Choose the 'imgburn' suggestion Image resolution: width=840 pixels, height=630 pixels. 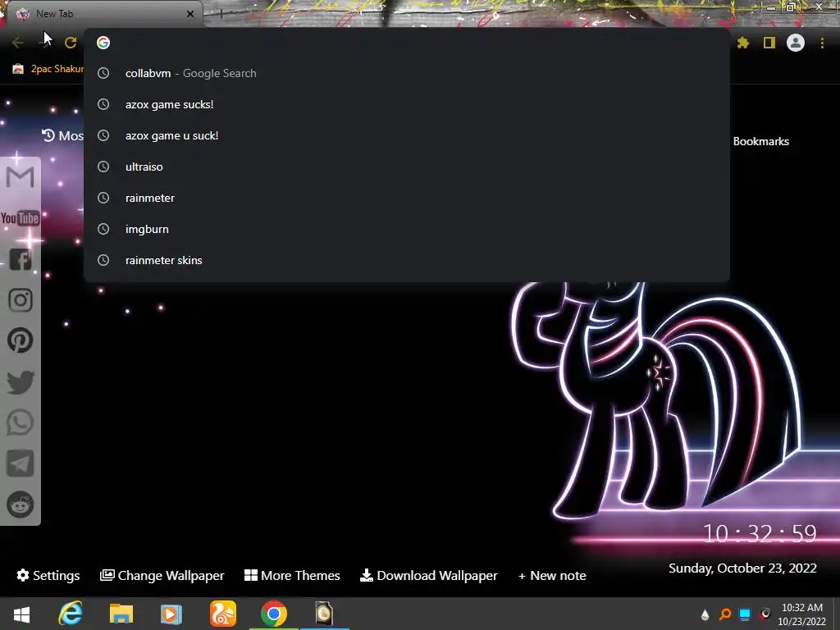[407, 229]
